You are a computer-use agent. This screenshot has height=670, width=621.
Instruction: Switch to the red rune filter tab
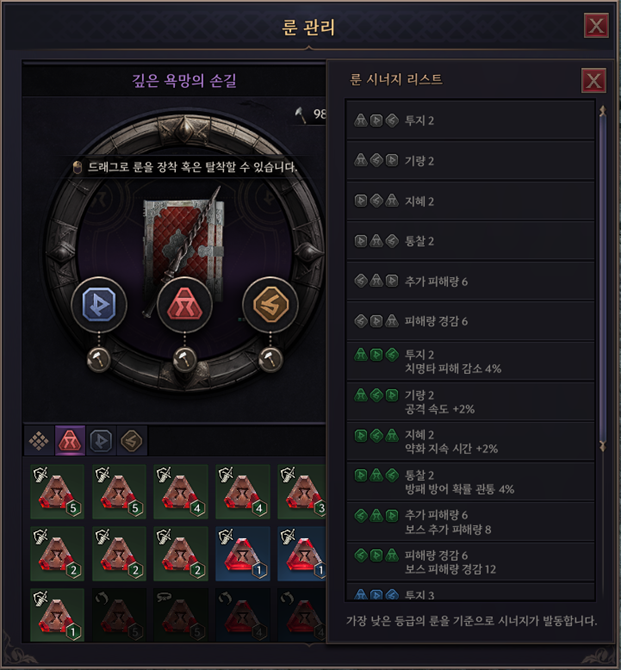coord(70,441)
